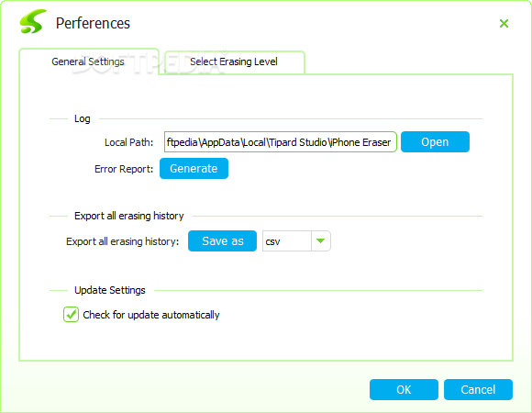Click the 'Error Report:' label

coord(124,169)
